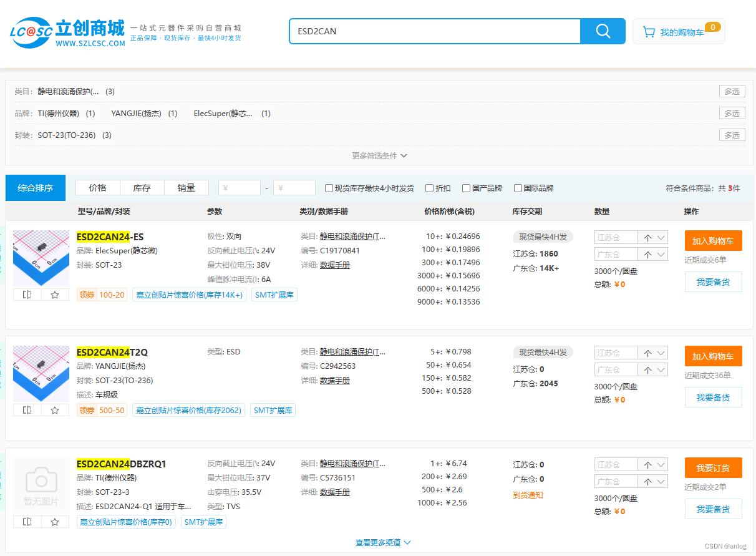Sort results by 价格

pyautogui.click(x=97, y=188)
